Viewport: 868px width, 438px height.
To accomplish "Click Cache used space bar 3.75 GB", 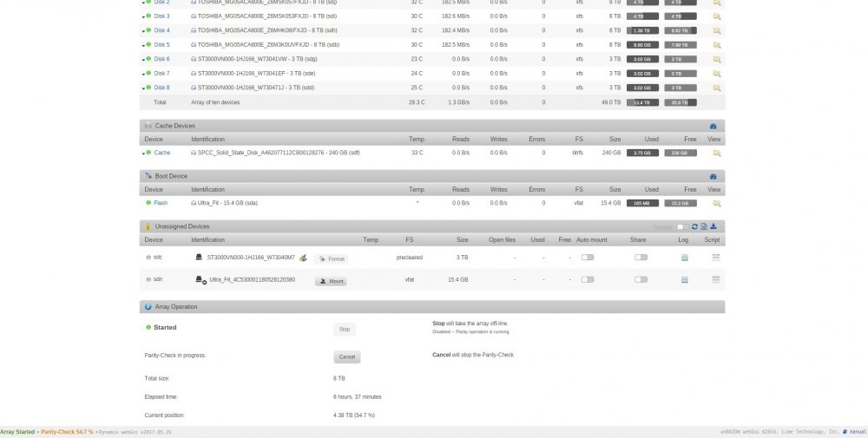I will click(642, 153).
